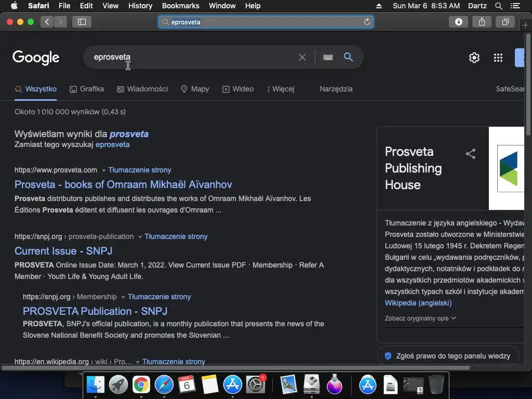Switch to the Wiadomości tab

coord(142,89)
